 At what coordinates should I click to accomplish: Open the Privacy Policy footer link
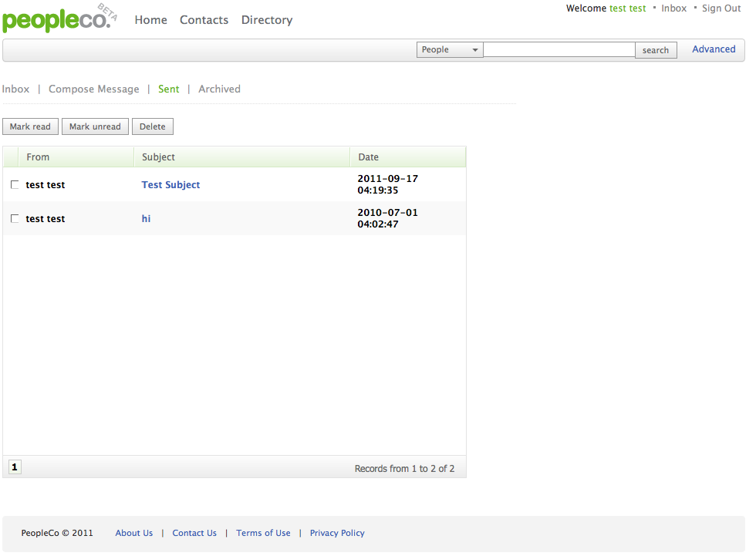pos(337,533)
